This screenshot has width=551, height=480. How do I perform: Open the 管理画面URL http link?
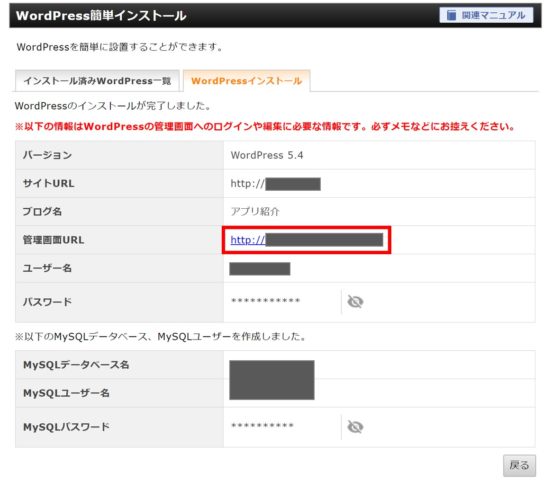306,240
